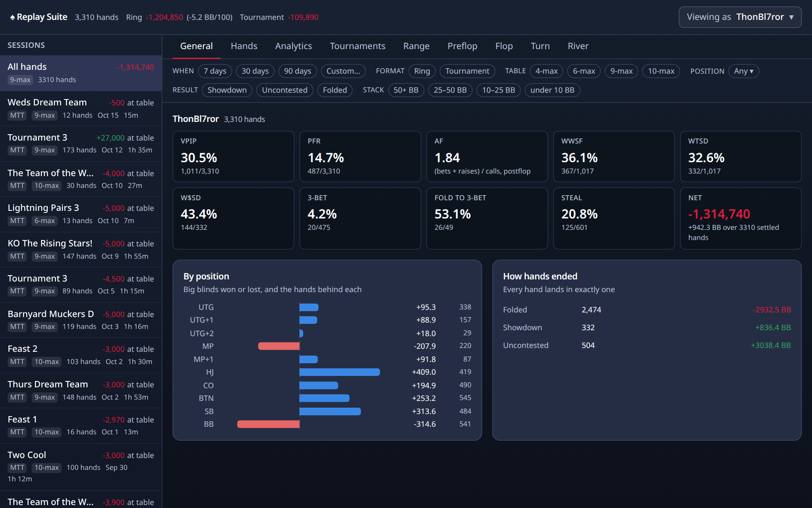Open the Weds Dream Team session
The width and height of the screenshot is (812, 508).
point(81,109)
